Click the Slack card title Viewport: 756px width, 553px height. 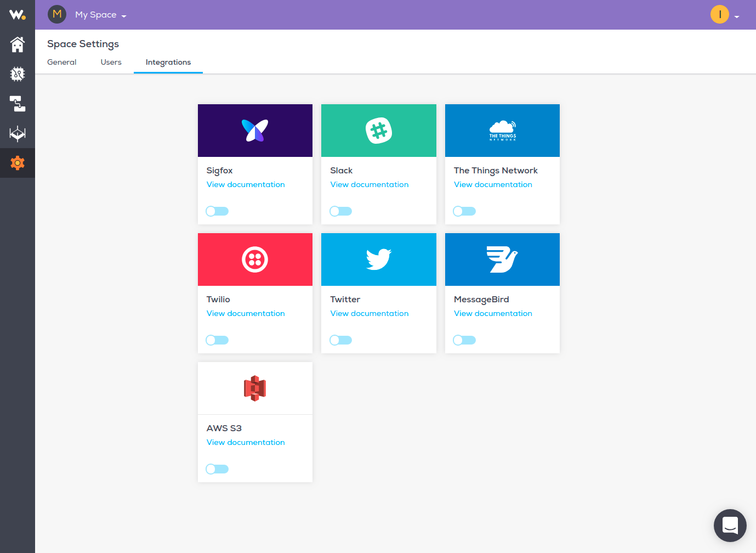[x=342, y=171]
